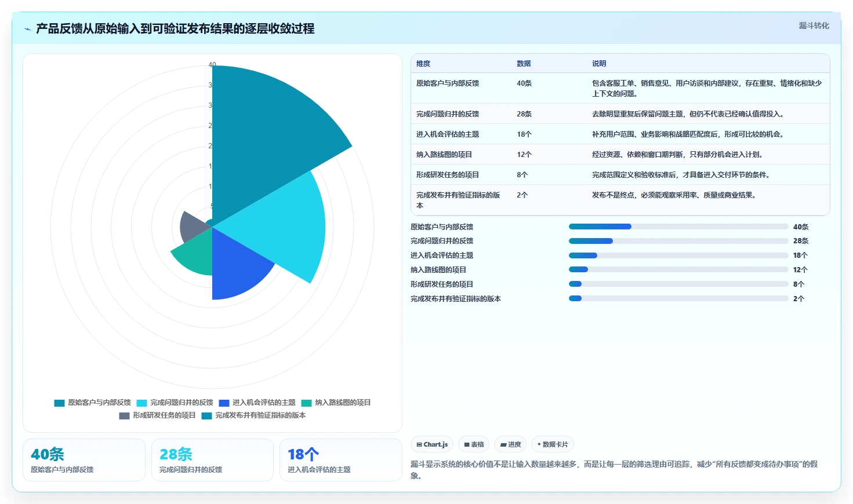This screenshot has height=504, width=853.
Task: Toggle 形成研发任务的项目 legend entry
Action: (157, 415)
